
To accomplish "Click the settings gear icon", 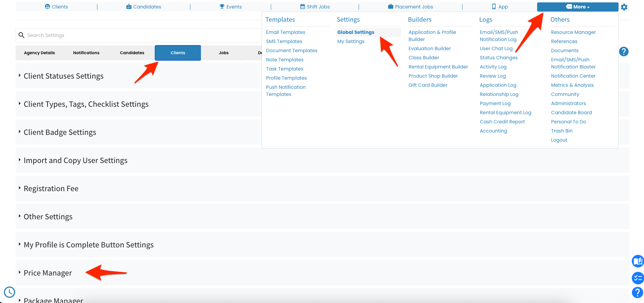I will [x=624, y=7].
